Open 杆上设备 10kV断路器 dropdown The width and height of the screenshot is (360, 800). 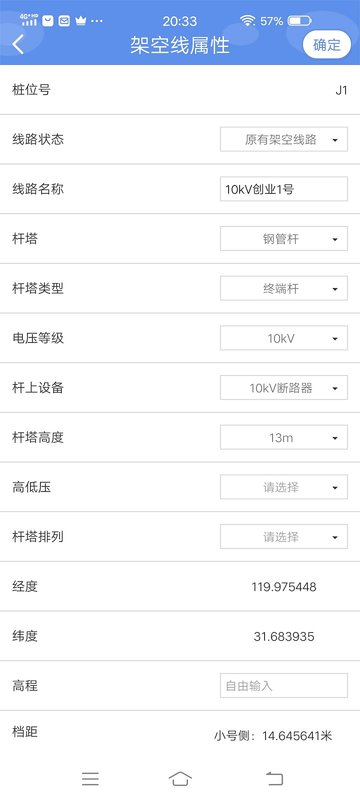click(x=284, y=388)
